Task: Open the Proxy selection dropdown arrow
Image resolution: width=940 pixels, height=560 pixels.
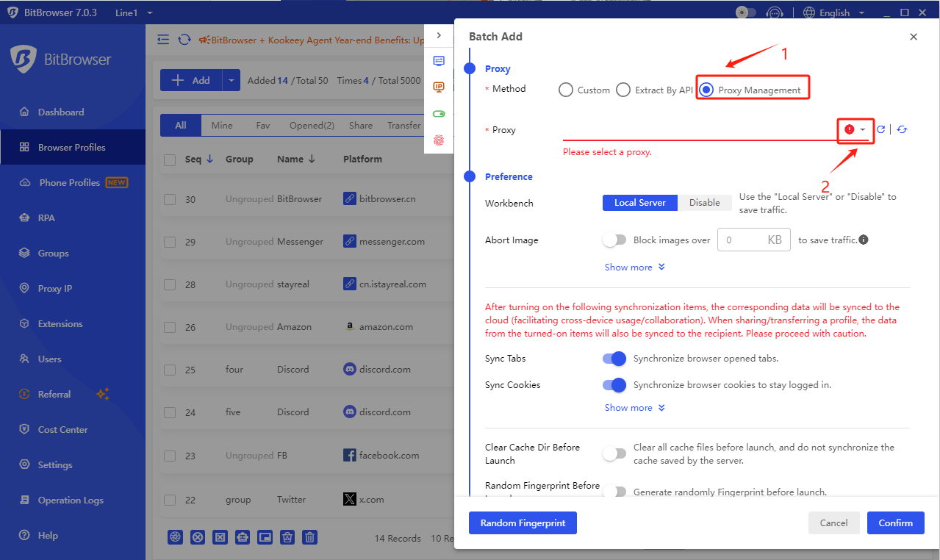Action: (863, 130)
